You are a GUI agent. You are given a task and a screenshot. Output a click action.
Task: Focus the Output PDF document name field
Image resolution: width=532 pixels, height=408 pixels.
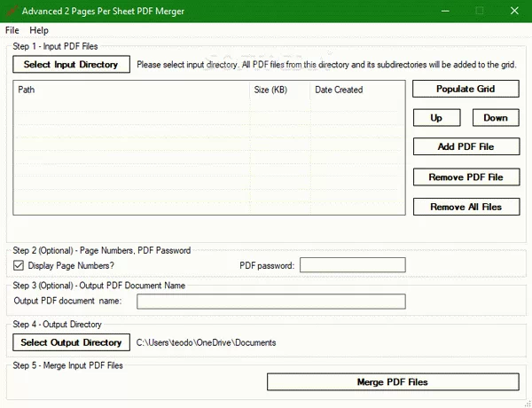click(271, 302)
